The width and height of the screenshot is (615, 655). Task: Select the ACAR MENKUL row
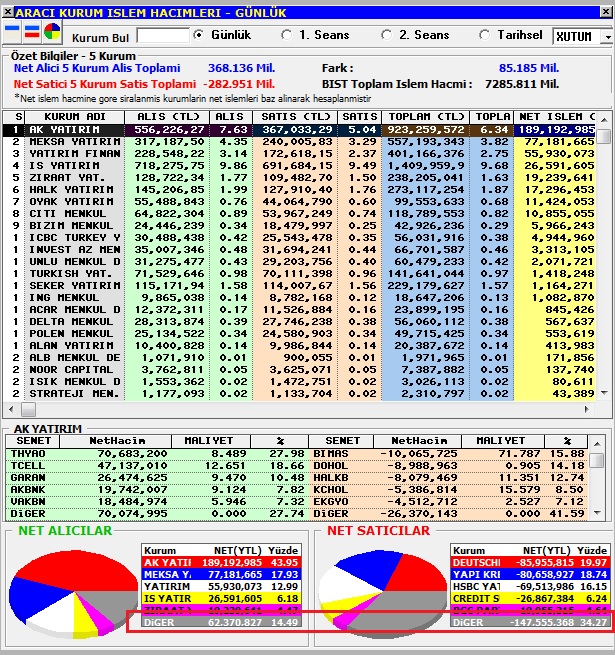(300, 310)
